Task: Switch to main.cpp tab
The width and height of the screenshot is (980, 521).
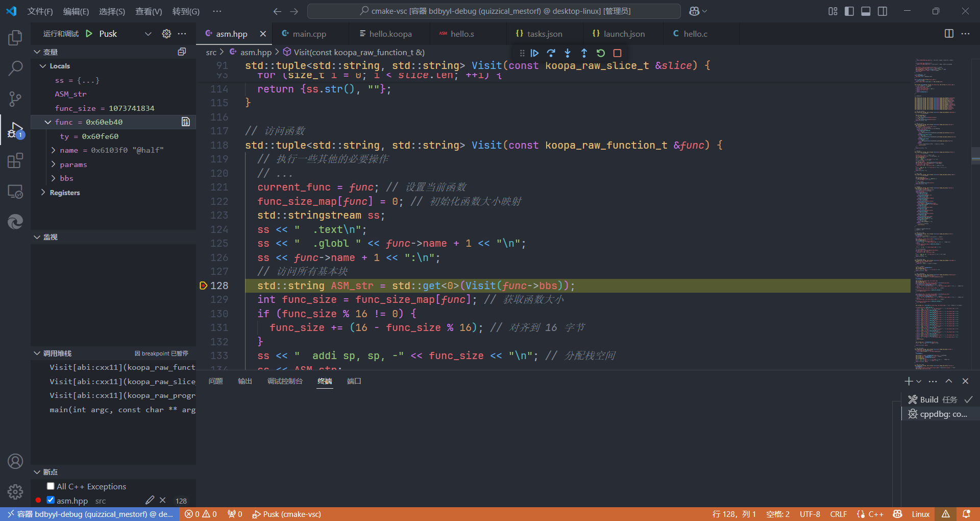Action: click(x=310, y=34)
